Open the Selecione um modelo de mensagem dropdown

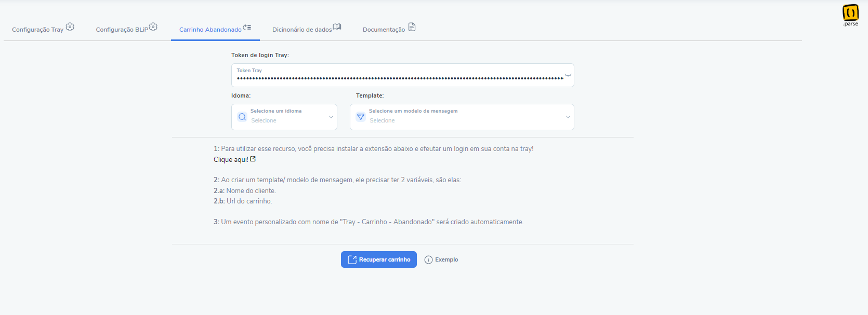(462, 117)
